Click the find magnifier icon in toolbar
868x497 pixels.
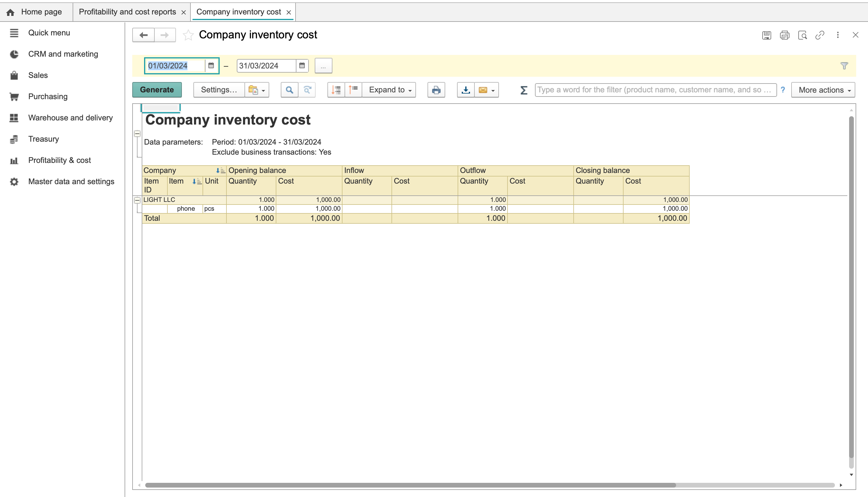pos(289,90)
